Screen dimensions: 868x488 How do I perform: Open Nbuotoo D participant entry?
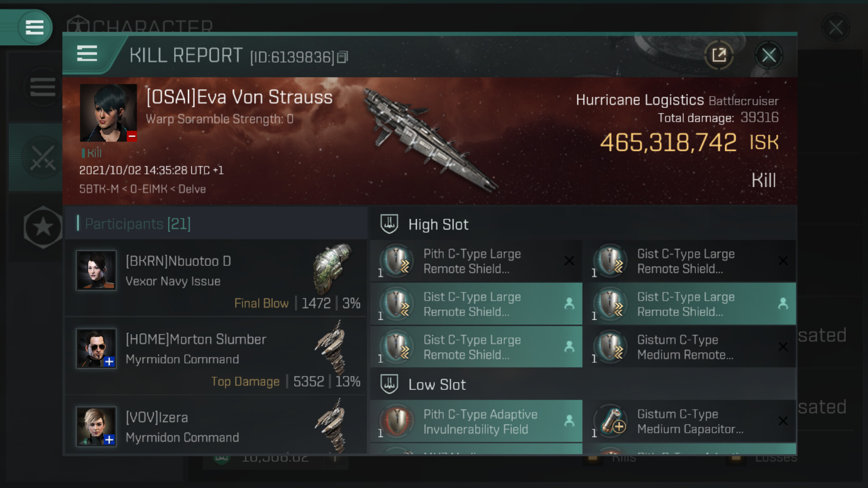click(216, 278)
